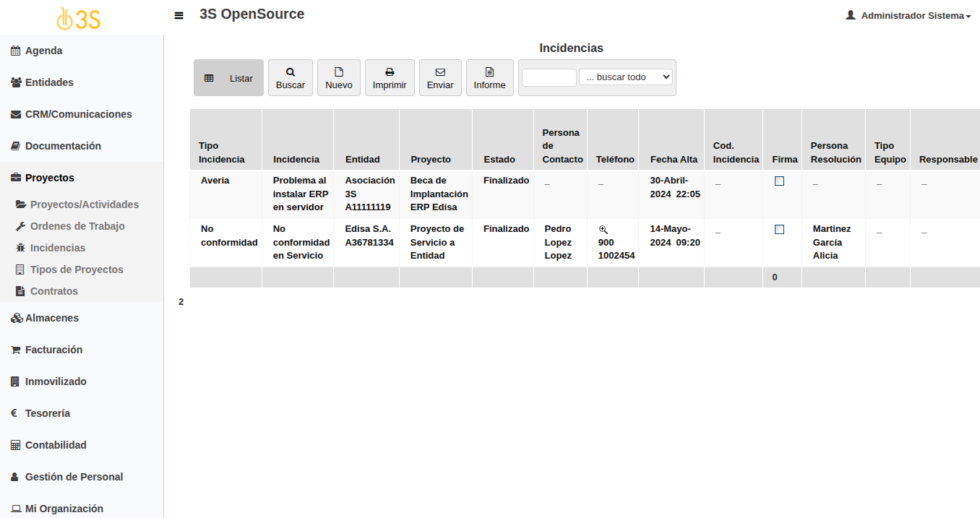Click the search text input field
The height and width of the screenshot is (518, 980).
tap(549, 77)
